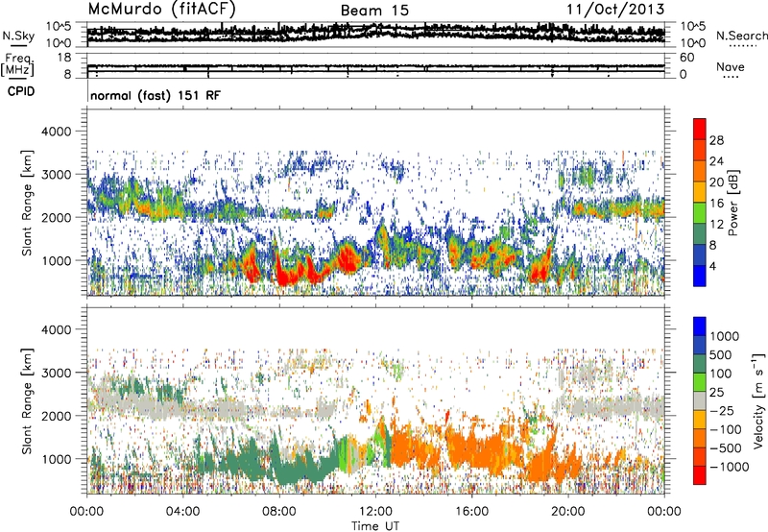The width and height of the screenshot is (768, 532).
Task: Click the '18' frequency axis label
Action: 64,58
